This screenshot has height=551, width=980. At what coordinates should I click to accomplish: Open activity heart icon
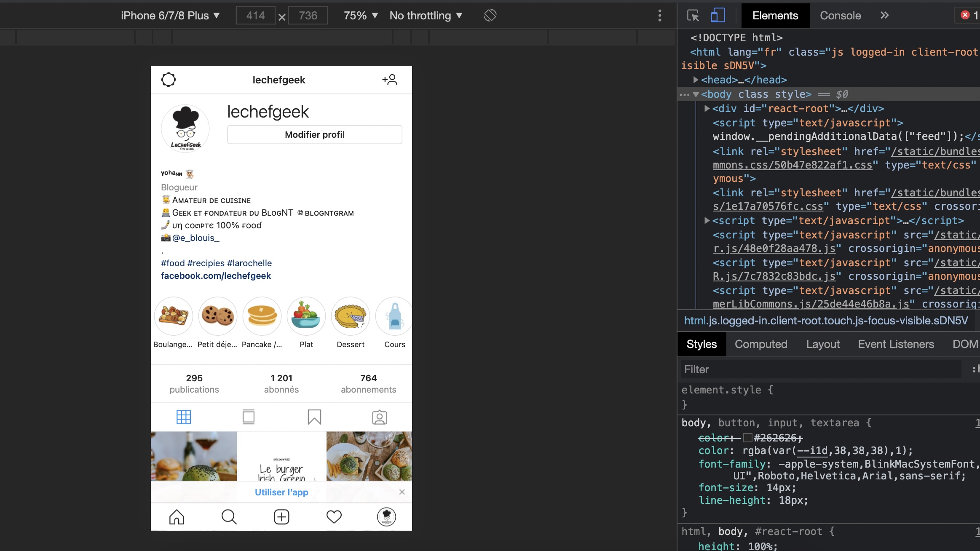[334, 517]
